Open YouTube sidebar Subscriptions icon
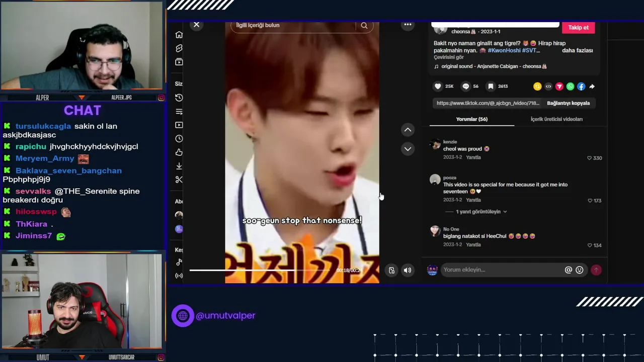Viewport: 644px width, 362px height. (x=179, y=62)
